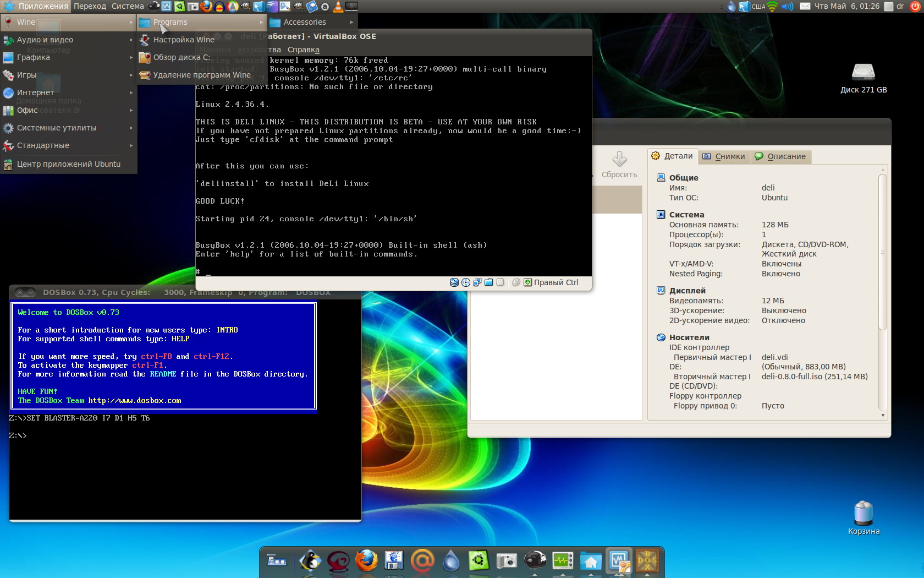The image size is (924, 578).
Task: Select Обзор диска C: menu entry
Action: point(202,57)
